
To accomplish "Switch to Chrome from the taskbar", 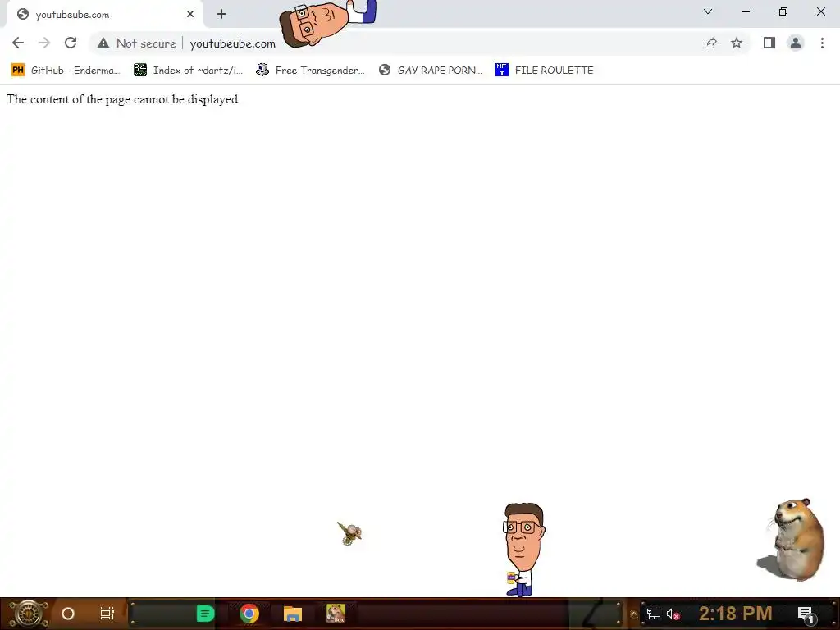I will click(x=249, y=614).
